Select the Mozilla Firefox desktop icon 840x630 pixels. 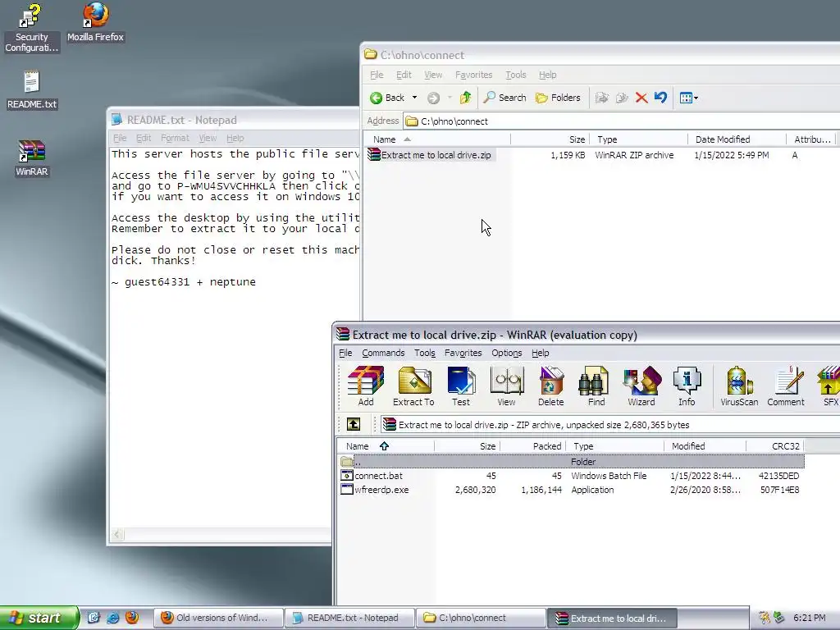coord(95,22)
